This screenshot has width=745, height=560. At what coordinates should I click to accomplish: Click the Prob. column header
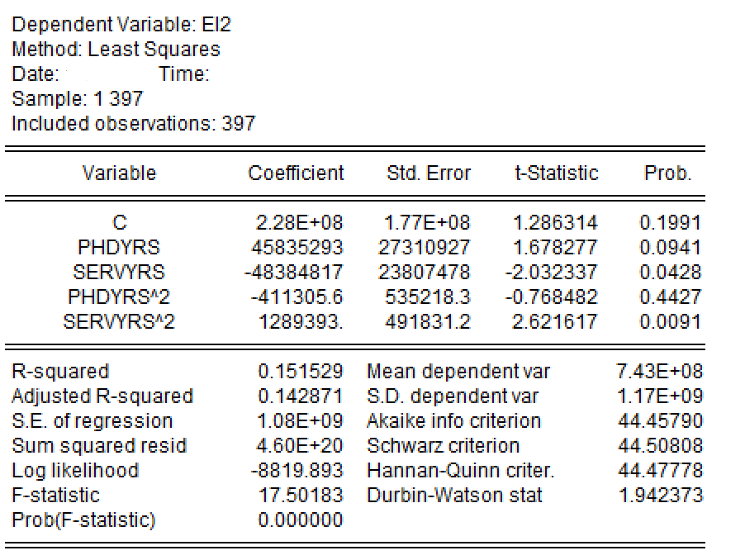(667, 173)
